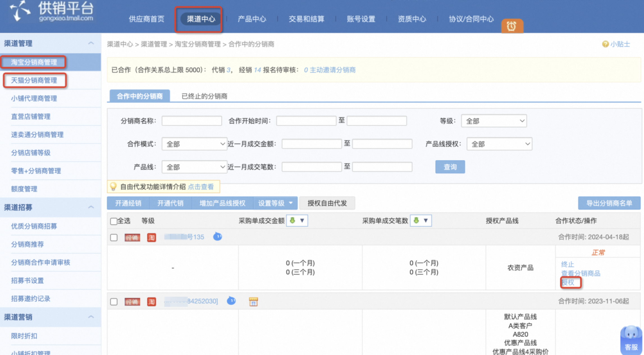This screenshot has height=355, width=644.
Task: Click 淘 badge in 号135 row
Action: (x=152, y=238)
